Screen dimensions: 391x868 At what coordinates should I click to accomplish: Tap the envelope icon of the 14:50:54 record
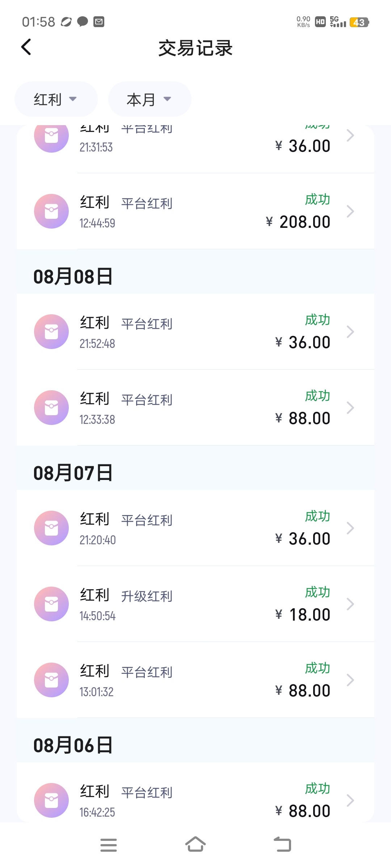(51, 604)
